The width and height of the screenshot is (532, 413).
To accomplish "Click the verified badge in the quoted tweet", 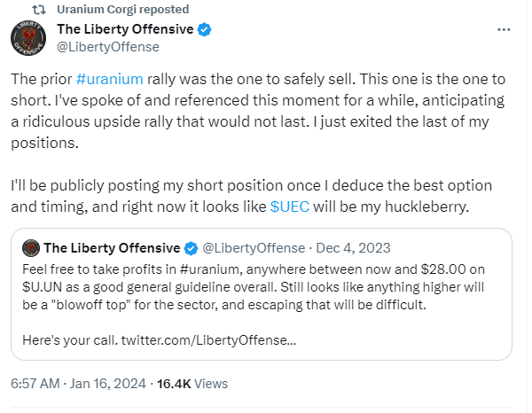I will coord(189,246).
